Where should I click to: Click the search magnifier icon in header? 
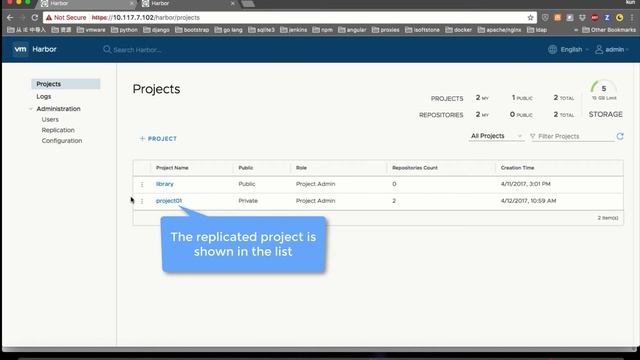coord(107,49)
